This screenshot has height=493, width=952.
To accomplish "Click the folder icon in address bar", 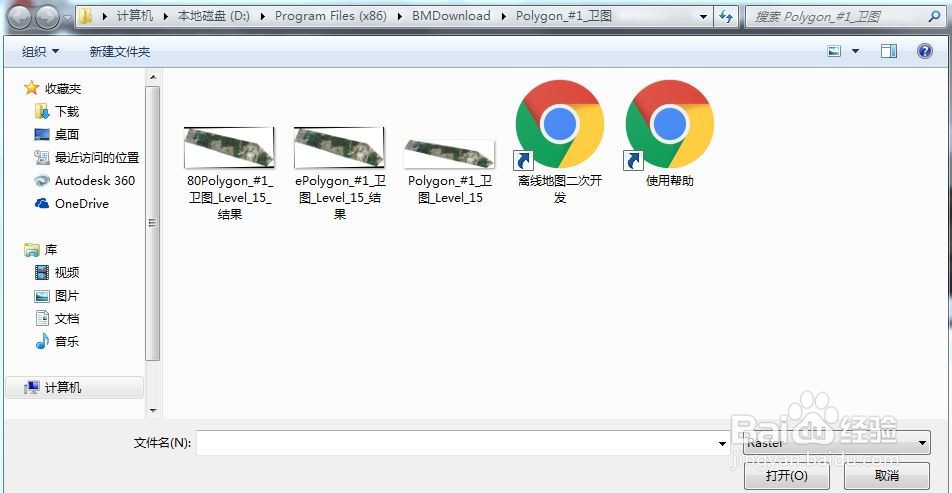I will click(x=86, y=16).
